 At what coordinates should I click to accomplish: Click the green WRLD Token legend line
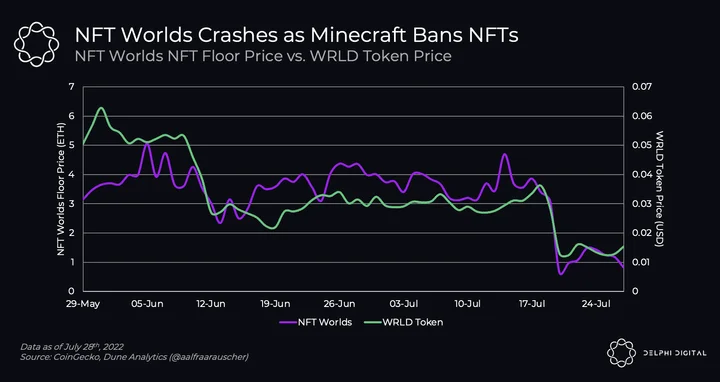point(372,322)
